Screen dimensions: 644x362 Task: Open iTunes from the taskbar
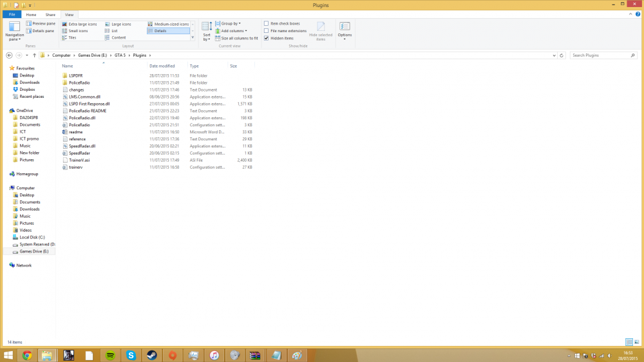[214, 356]
